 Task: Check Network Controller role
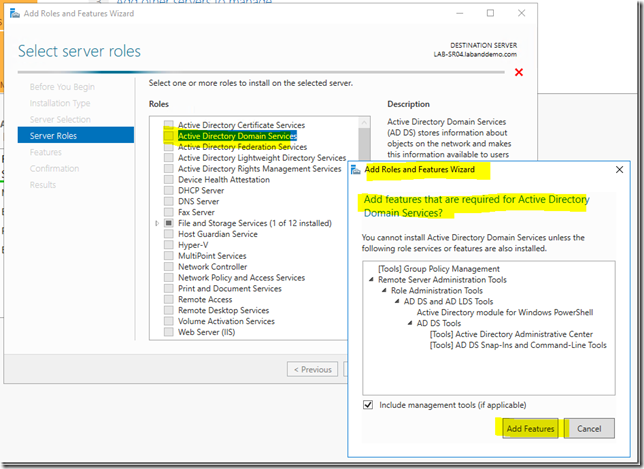pyautogui.click(x=168, y=267)
